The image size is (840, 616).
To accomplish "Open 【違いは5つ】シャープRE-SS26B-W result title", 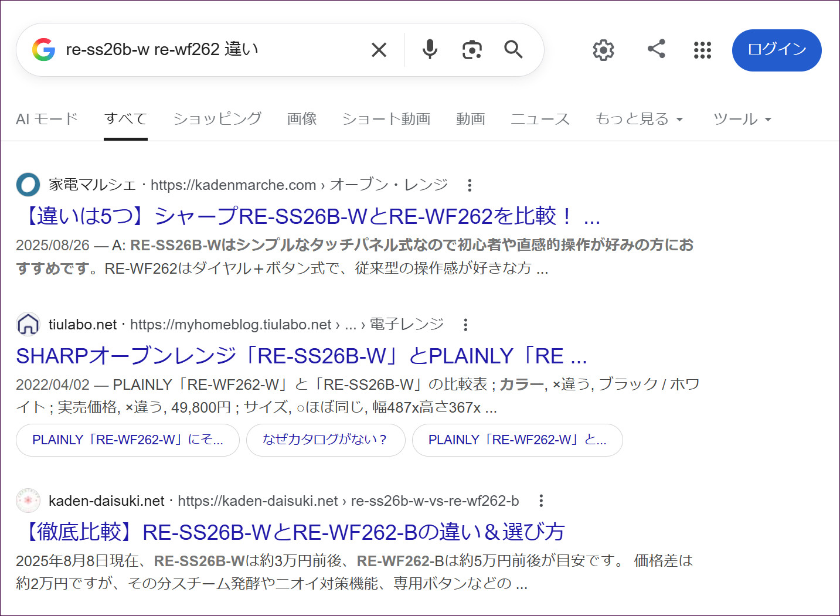I will tap(309, 216).
